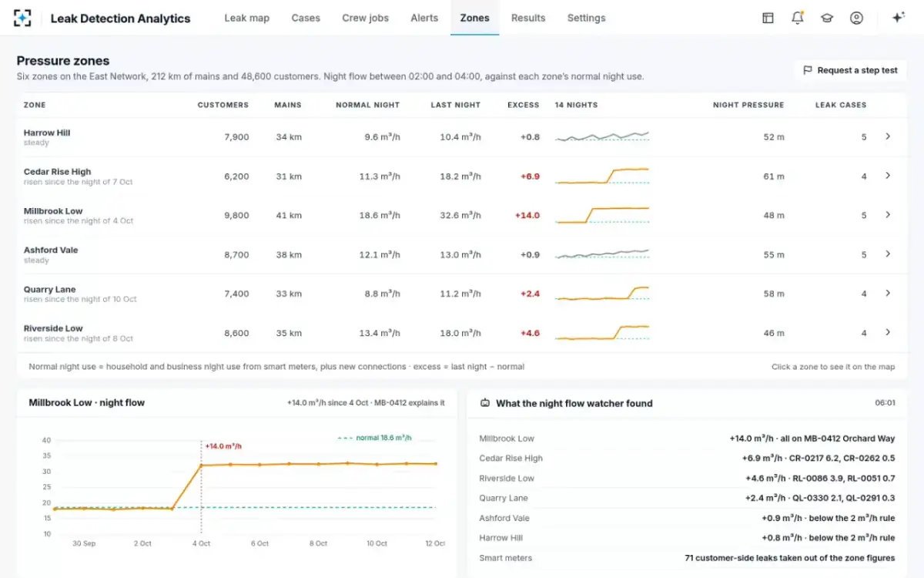The height and width of the screenshot is (578, 924).
Task: Open the user account icon
Action: point(856,18)
